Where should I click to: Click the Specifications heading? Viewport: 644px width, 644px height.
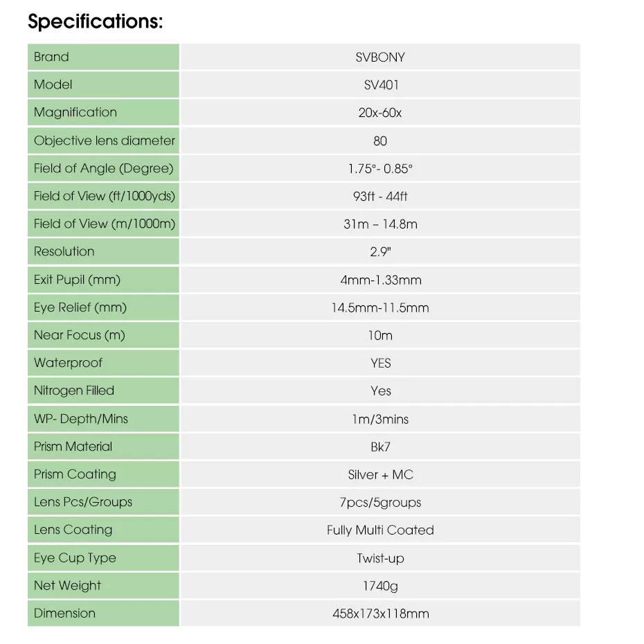click(96, 21)
